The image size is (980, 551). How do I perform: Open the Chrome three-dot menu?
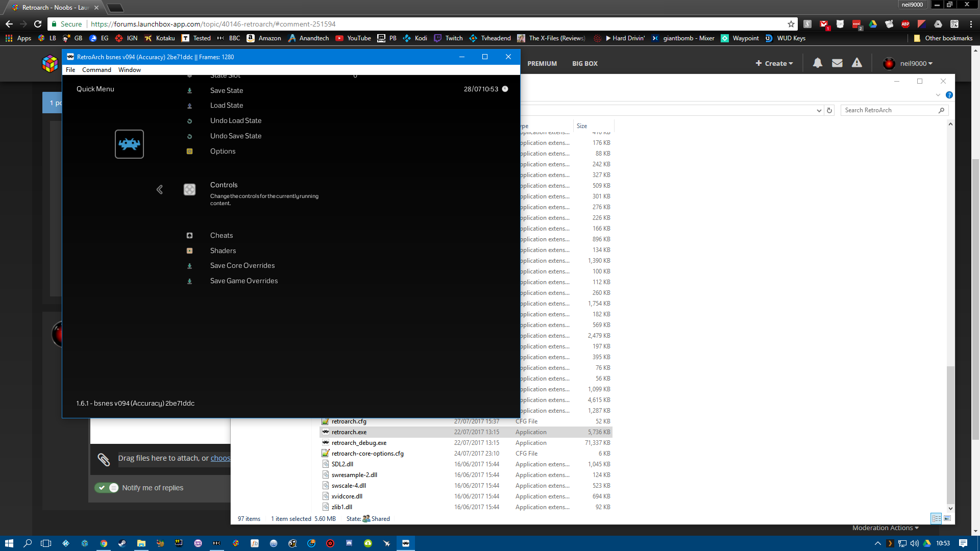[x=971, y=24]
